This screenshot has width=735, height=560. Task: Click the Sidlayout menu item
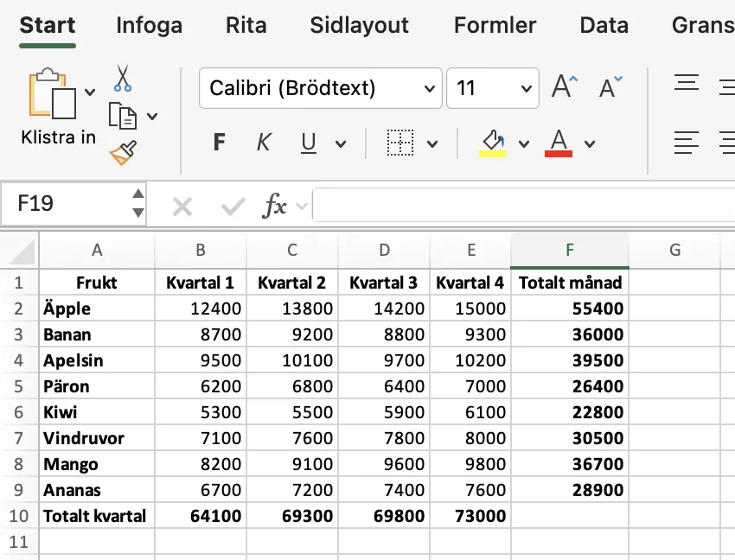point(359,25)
